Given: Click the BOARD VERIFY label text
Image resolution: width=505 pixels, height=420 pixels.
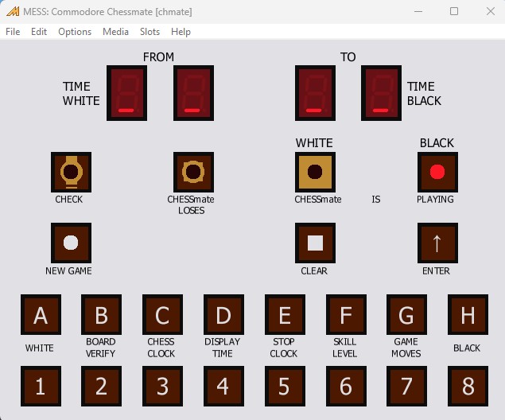Looking at the screenshot, I should click(100, 348).
